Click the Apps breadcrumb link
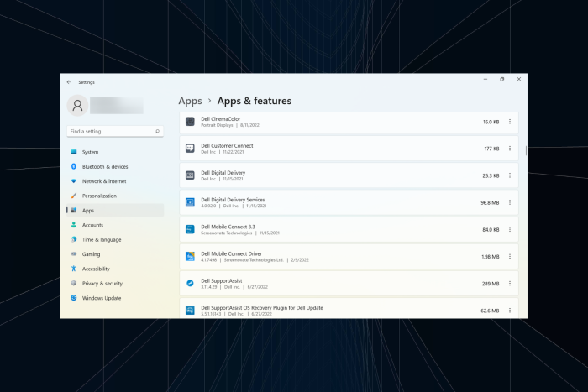 [190, 101]
